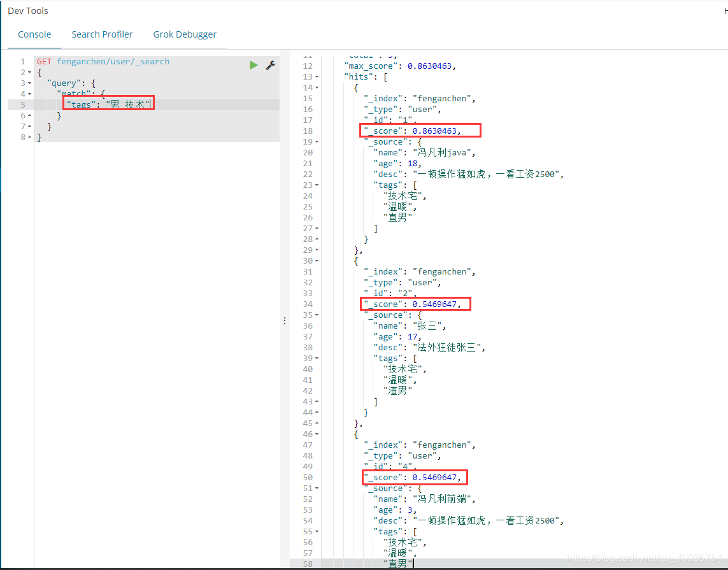Run the request with the green play icon
This screenshot has width=728, height=570.
[253, 65]
